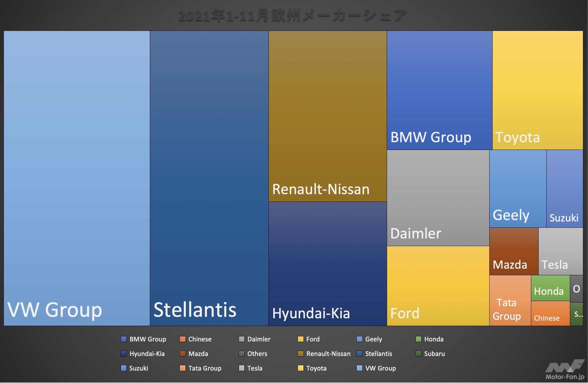Click the orange Chinese tile
The width and height of the screenshot is (588, 383).
pyautogui.click(x=550, y=313)
